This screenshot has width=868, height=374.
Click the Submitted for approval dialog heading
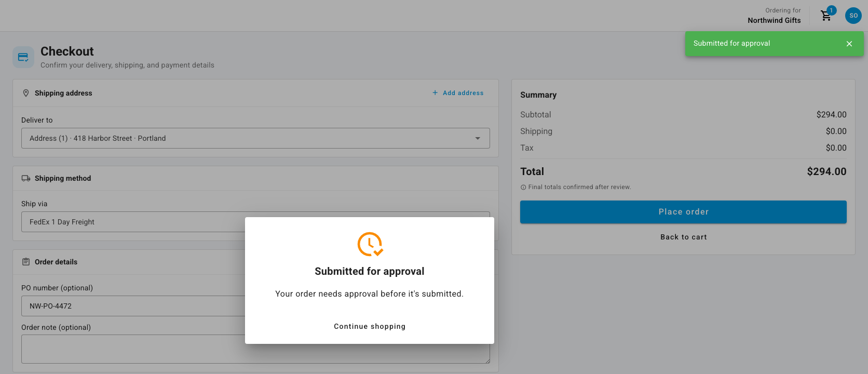click(x=370, y=271)
